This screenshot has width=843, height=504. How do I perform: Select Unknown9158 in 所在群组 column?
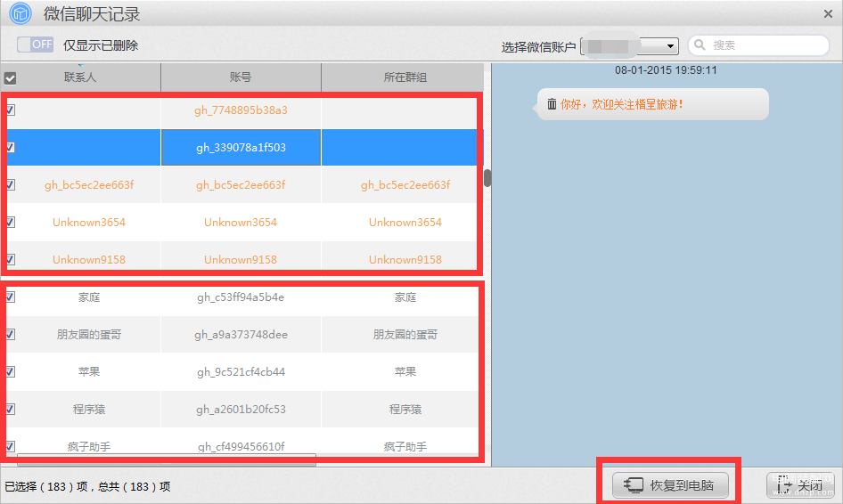click(x=405, y=259)
